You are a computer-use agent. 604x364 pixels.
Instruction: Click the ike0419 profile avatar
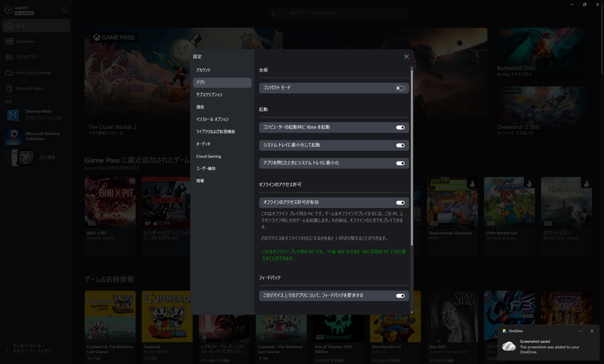(x=8, y=10)
